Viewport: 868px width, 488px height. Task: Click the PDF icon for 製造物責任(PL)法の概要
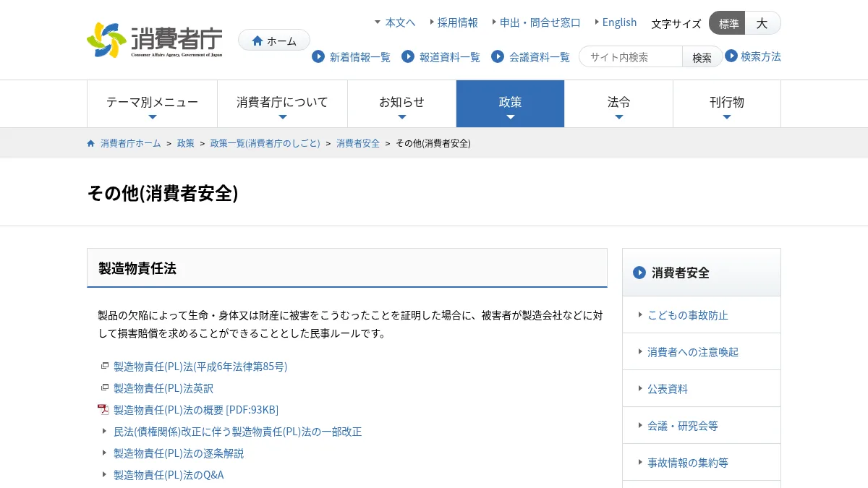[103, 410]
